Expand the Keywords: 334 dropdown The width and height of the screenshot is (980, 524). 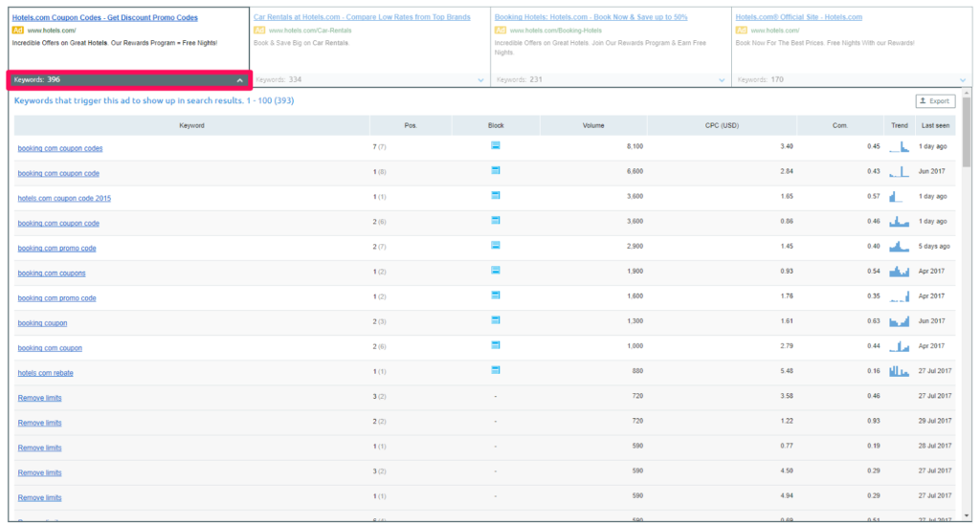click(480, 80)
